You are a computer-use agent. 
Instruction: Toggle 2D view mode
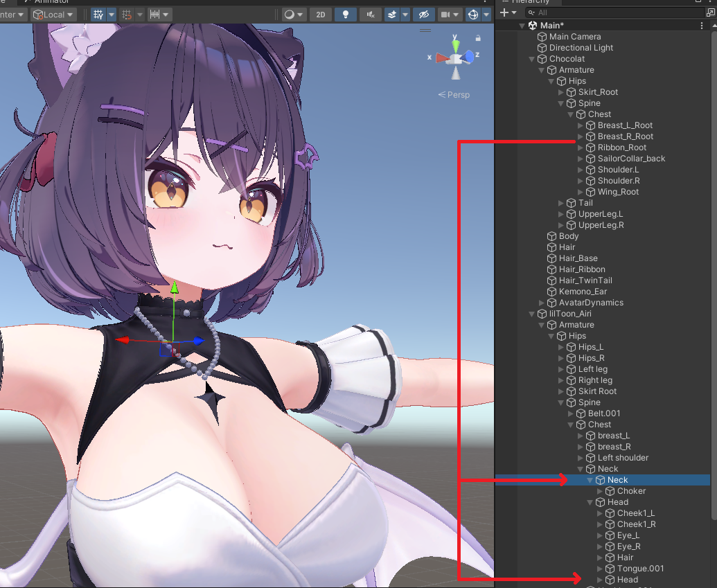click(x=320, y=14)
